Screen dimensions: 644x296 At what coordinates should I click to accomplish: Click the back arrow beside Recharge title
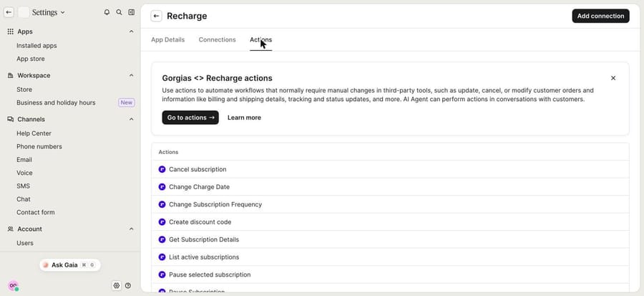click(x=156, y=16)
